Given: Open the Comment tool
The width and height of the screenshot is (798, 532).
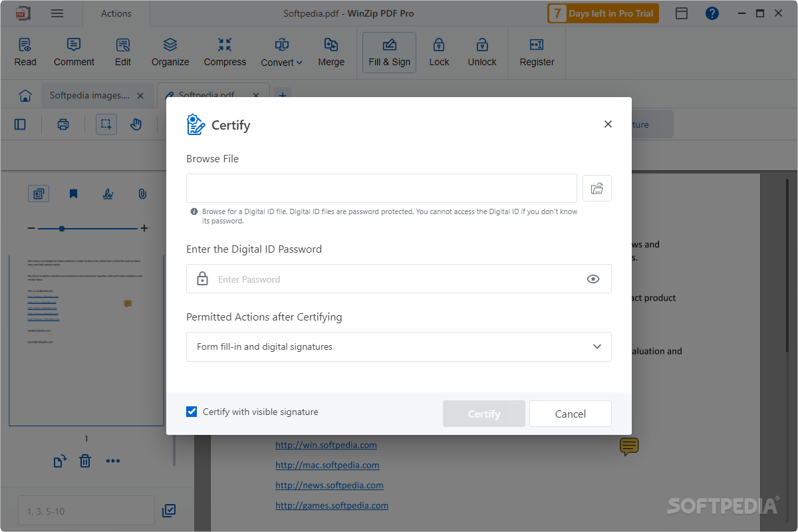Looking at the screenshot, I should pyautogui.click(x=74, y=53).
